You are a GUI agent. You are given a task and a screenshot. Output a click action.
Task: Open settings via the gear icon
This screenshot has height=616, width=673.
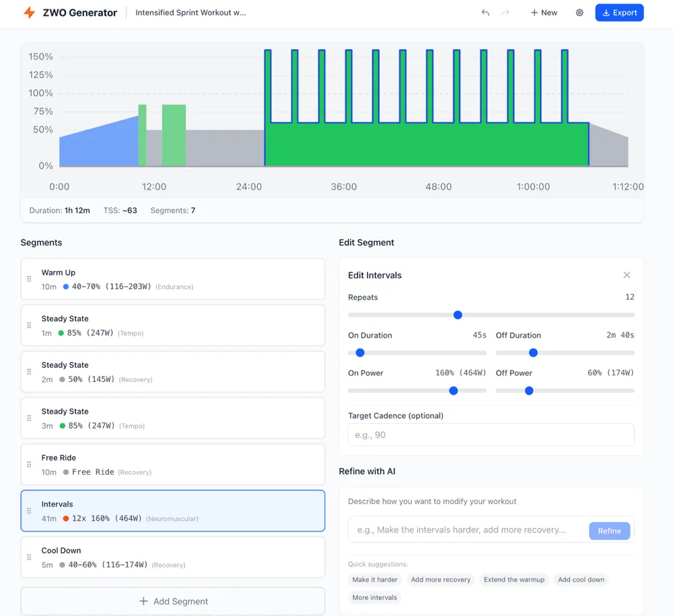[x=579, y=12]
